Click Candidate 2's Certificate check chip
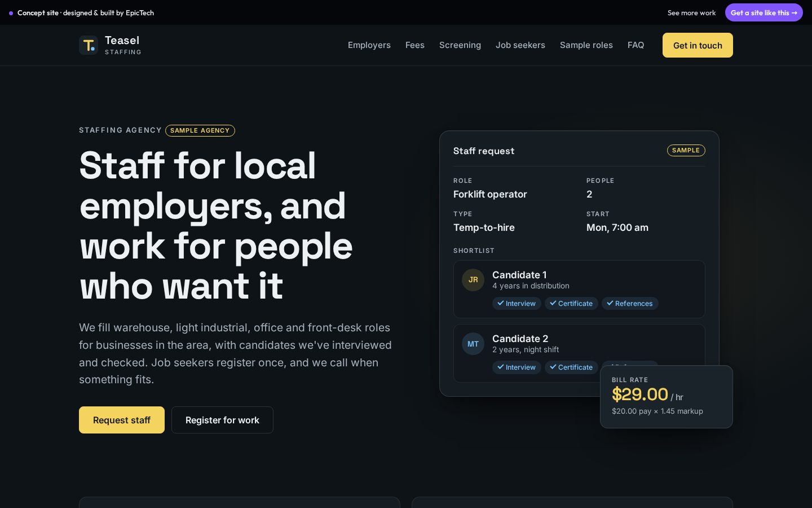Image resolution: width=812 pixels, height=508 pixels. [x=571, y=367]
